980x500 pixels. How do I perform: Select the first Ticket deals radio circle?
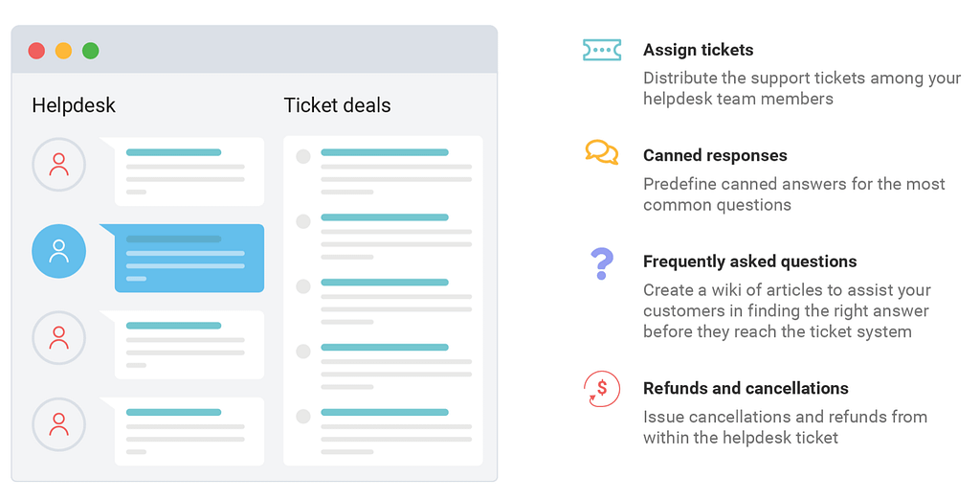[x=303, y=156]
